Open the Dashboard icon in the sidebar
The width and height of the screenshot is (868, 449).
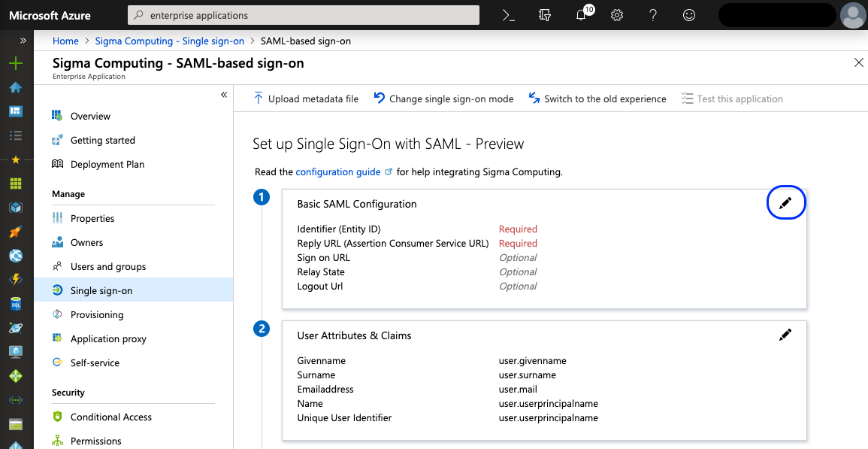(x=16, y=111)
